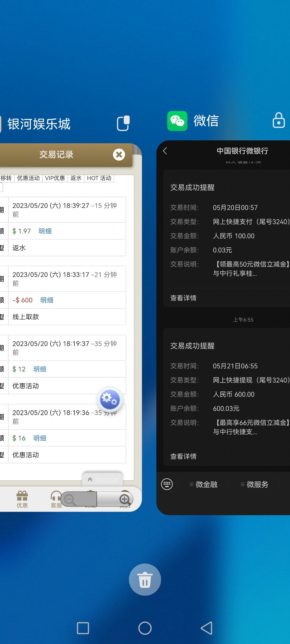Open the WeChat app icon
The width and height of the screenshot is (290, 644).
point(177,121)
